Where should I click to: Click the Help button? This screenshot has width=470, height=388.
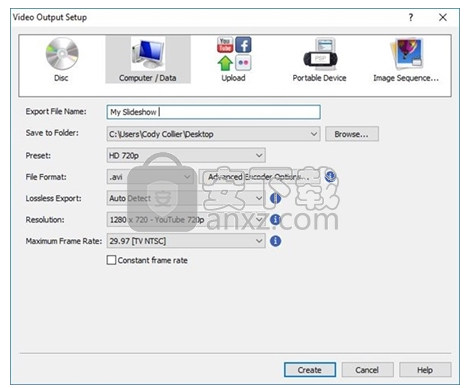(x=425, y=370)
